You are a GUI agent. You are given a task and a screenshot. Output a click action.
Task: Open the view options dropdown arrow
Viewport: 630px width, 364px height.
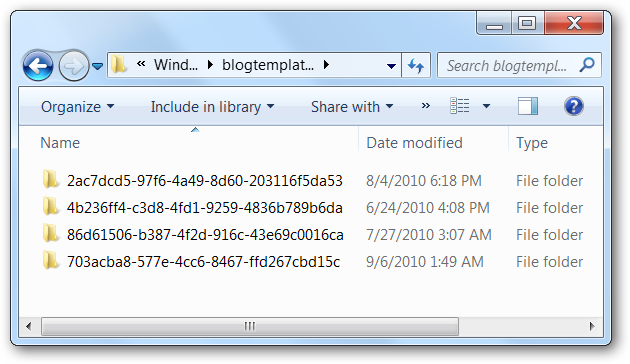(x=486, y=106)
